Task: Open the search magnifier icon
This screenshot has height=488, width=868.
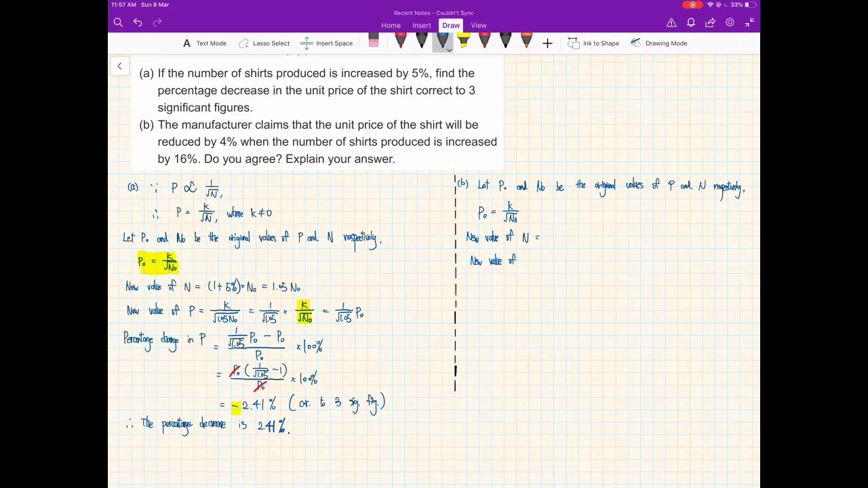Action: click(x=118, y=23)
